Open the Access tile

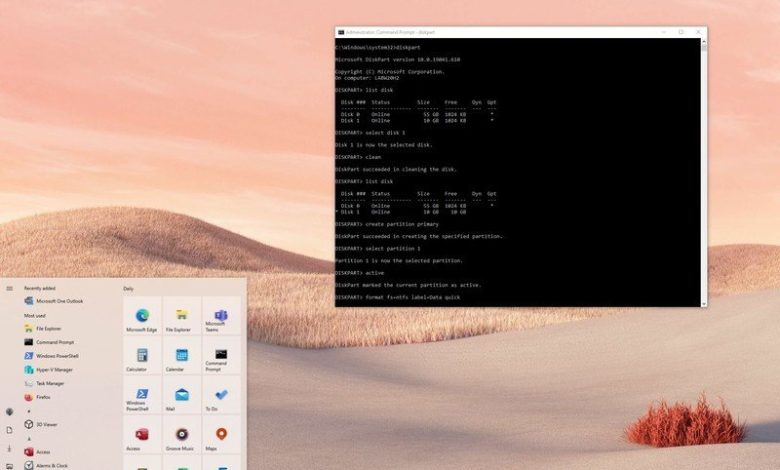coord(142,435)
